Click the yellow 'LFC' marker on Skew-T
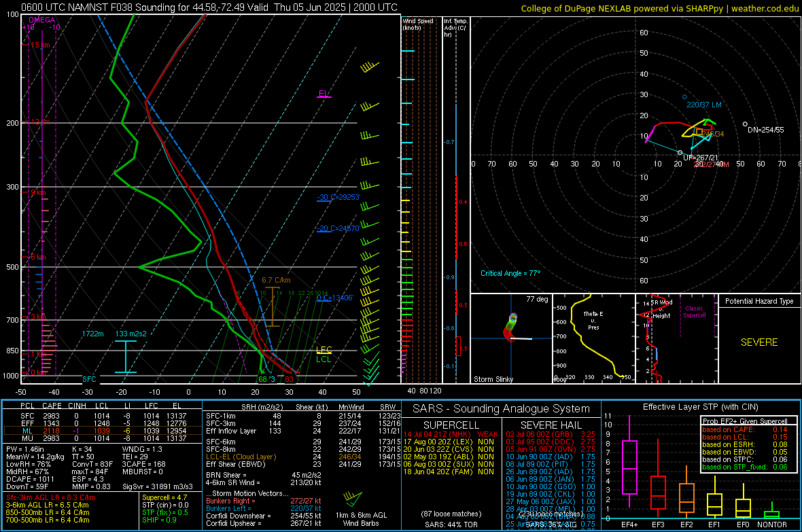This screenshot has width=802, height=532. [x=324, y=350]
